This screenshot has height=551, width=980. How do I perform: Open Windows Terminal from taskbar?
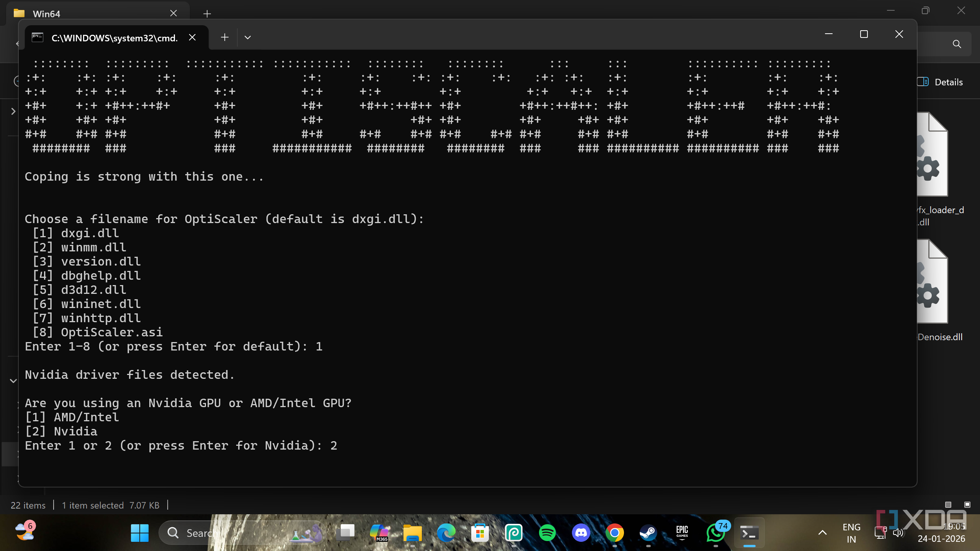pos(750,533)
